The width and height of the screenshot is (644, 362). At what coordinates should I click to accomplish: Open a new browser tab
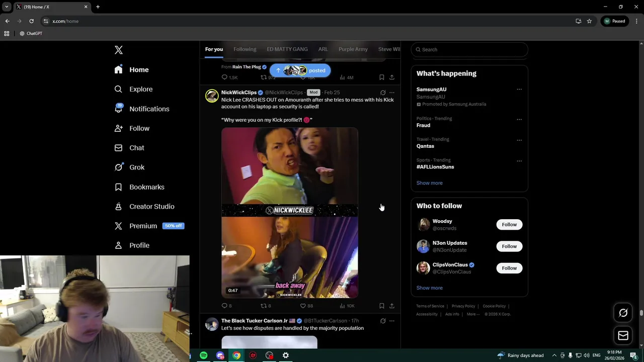pos(98,7)
